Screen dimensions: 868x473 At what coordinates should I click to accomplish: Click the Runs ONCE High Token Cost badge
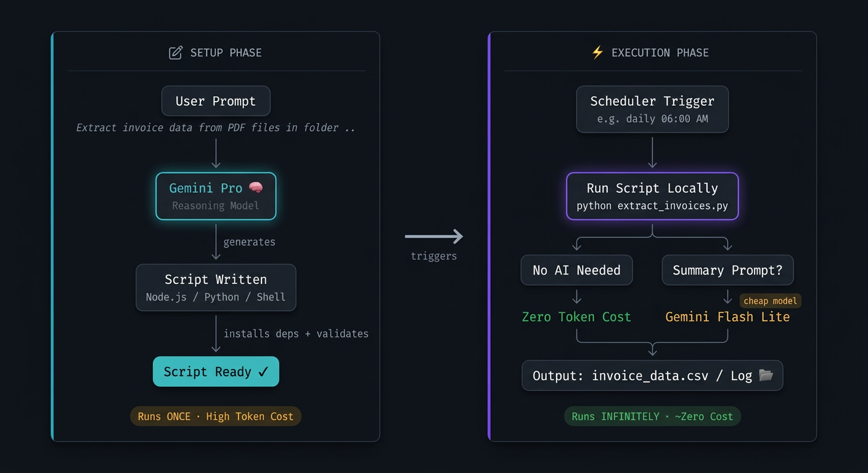point(216,416)
